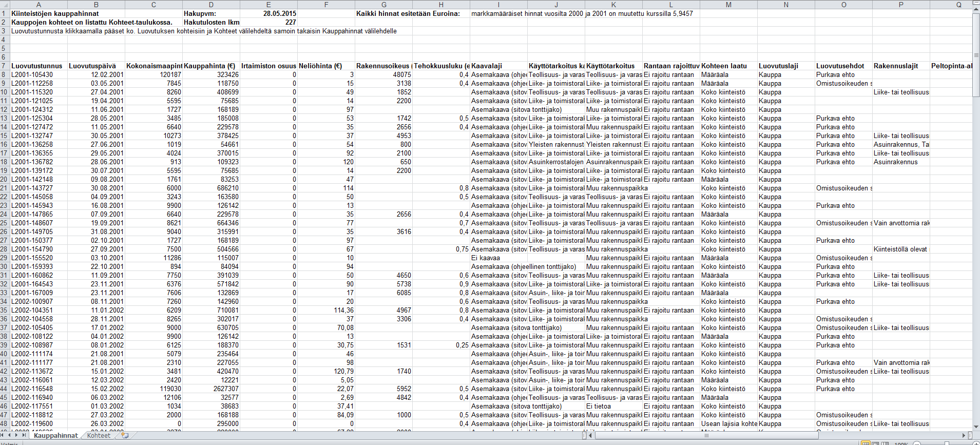Click the 'Luovutustunnus' column heading cell

pyautogui.click(x=39, y=66)
